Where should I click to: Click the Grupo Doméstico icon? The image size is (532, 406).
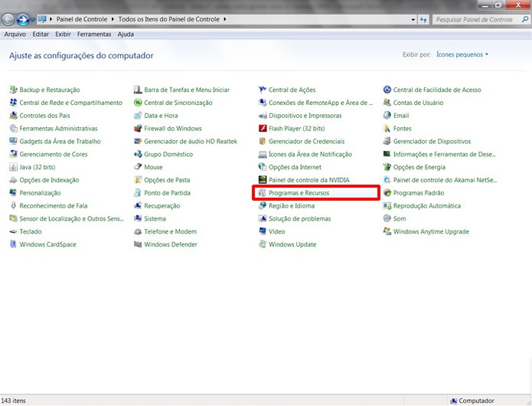(138, 154)
